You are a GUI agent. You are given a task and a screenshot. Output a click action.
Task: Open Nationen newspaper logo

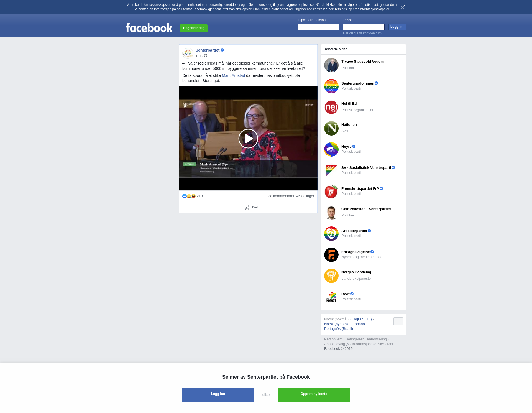coord(331,128)
